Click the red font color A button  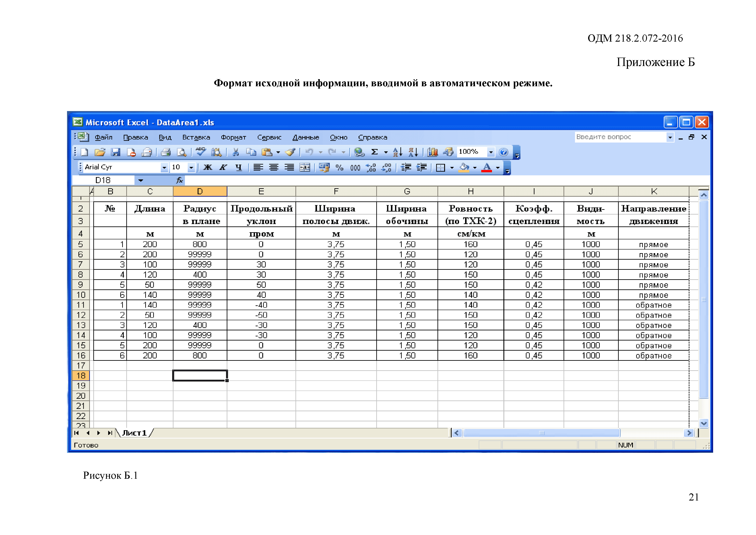pyautogui.click(x=486, y=167)
